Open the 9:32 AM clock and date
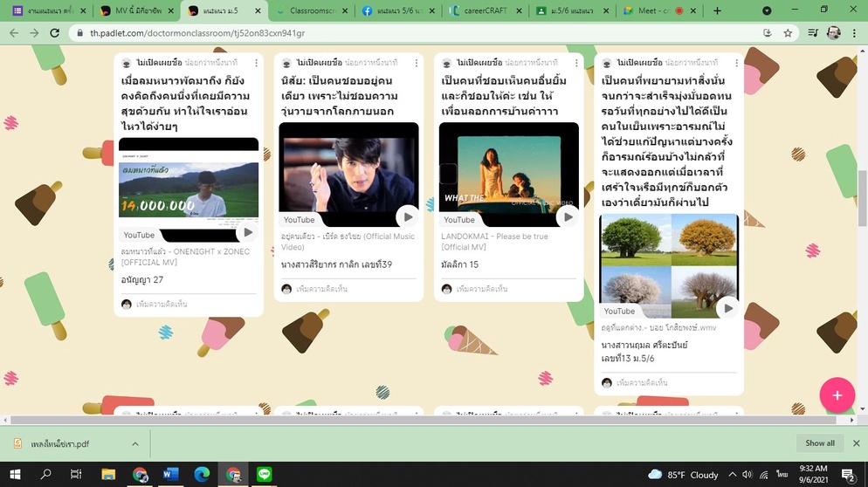Screen dimensions: 868x487 [813, 474]
